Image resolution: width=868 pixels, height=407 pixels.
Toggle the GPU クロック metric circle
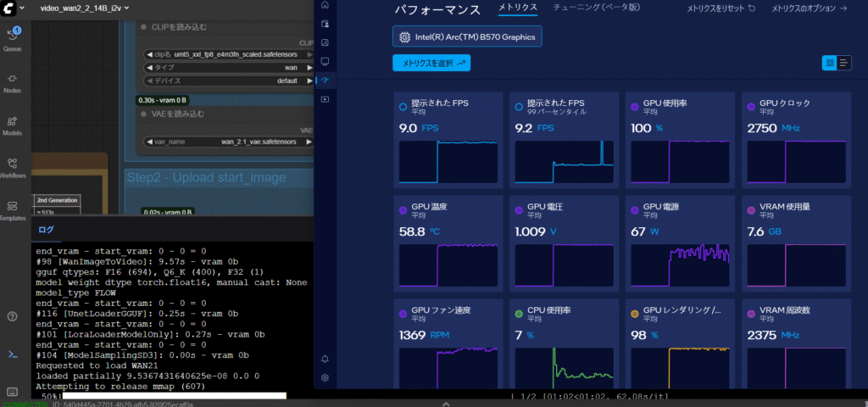[751, 106]
